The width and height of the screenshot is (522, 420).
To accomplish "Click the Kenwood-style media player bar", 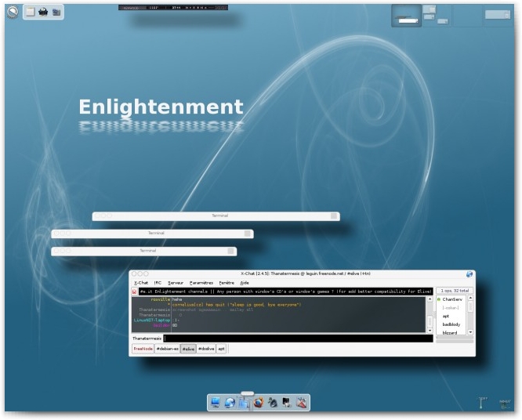I will click(x=173, y=7).
